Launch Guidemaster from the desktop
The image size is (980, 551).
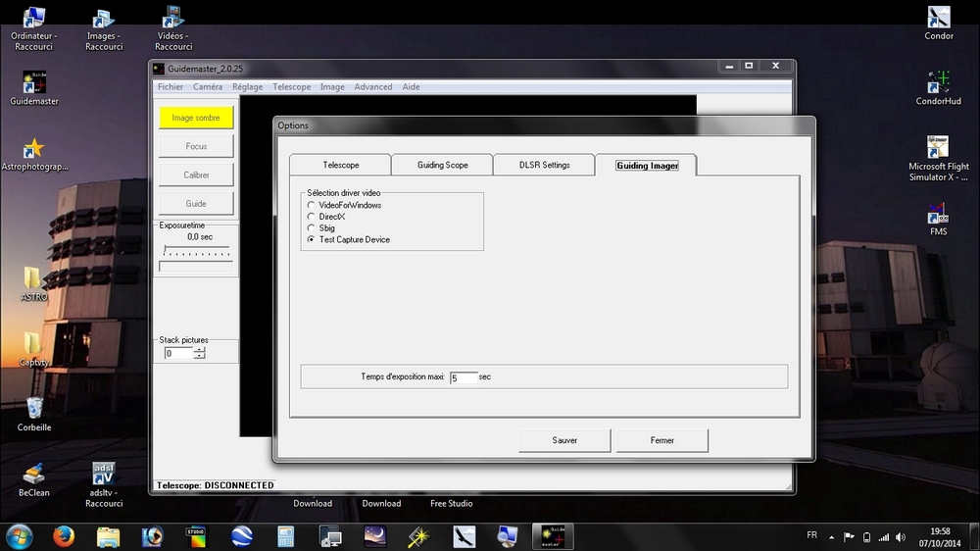(33, 88)
